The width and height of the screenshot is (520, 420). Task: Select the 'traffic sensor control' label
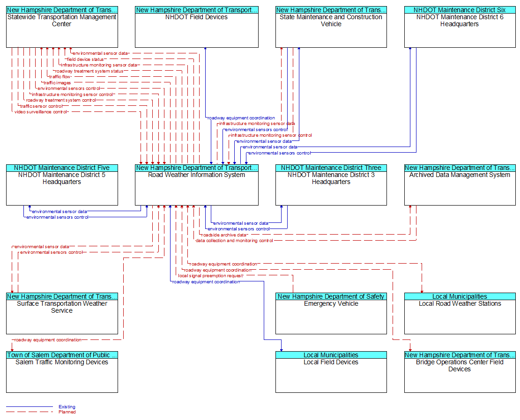point(41,106)
